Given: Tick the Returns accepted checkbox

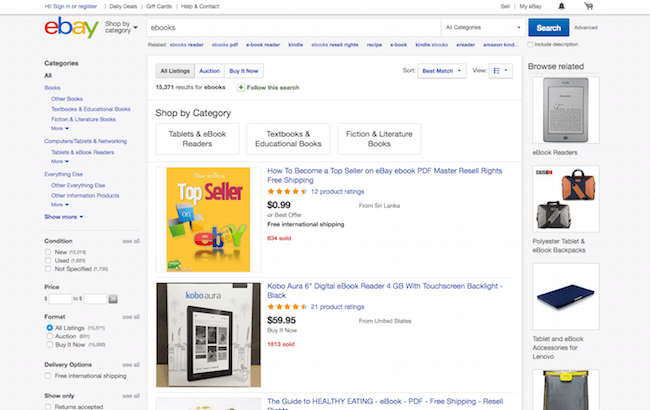Looking at the screenshot, I should [x=48, y=407].
